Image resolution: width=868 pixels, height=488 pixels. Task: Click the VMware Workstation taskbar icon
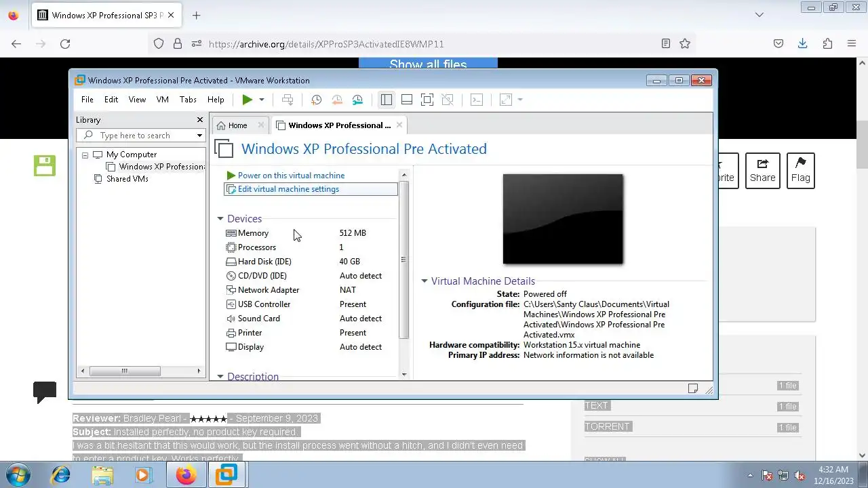(226, 474)
